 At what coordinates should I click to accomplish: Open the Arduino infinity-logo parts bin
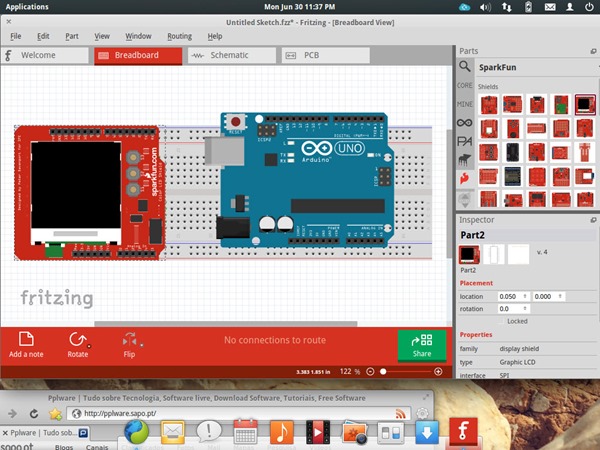pos(465,123)
